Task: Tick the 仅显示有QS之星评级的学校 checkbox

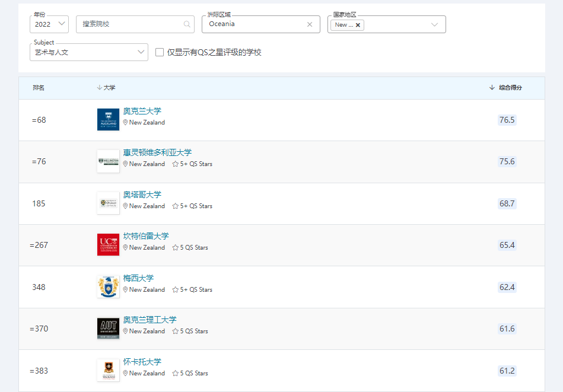Action: [x=160, y=52]
